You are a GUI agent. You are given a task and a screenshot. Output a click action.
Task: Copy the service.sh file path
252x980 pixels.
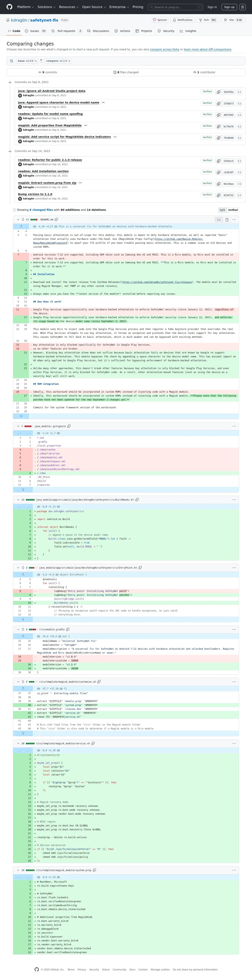click(93, 743)
